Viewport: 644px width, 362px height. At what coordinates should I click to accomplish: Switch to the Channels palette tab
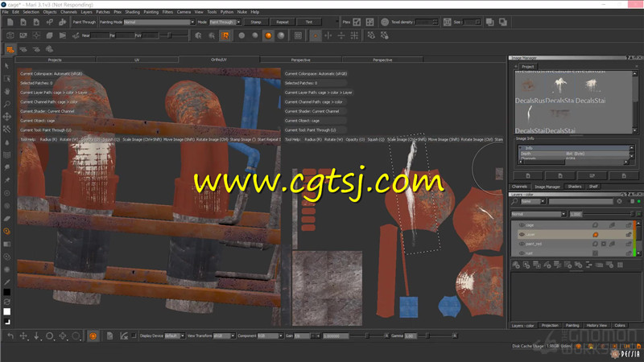pos(519,187)
